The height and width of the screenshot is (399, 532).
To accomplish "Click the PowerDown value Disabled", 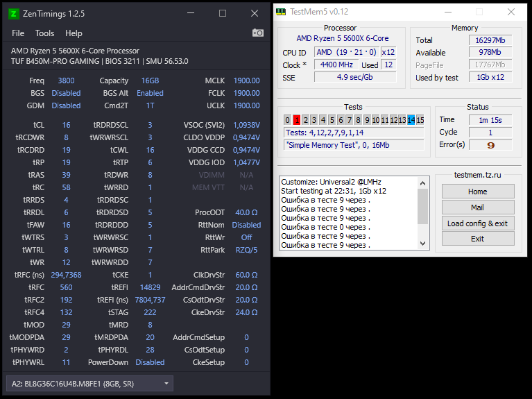I will [x=150, y=362].
